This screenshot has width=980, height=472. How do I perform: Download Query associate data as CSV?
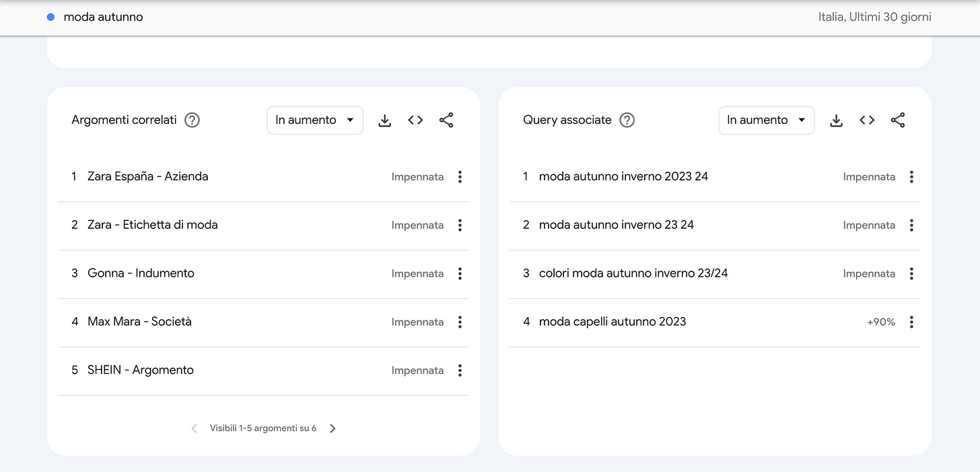click(836, 121)
